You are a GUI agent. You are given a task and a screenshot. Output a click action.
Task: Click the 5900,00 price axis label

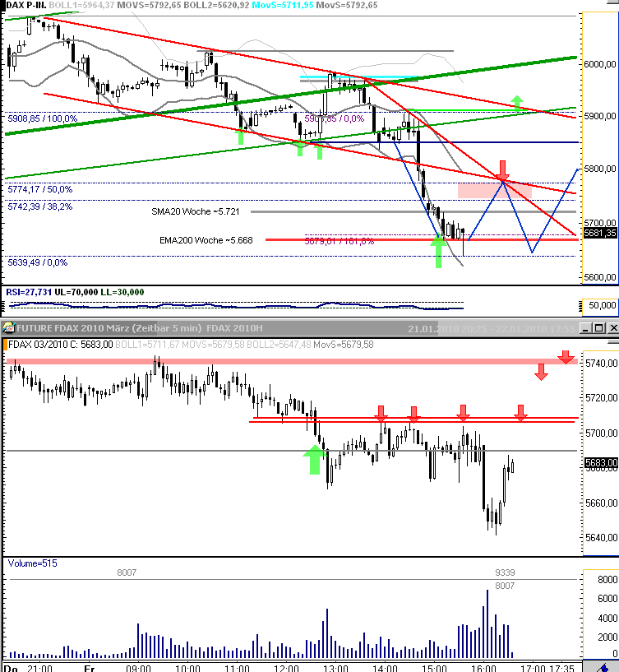pyautogui.click(x=600, y=116)
